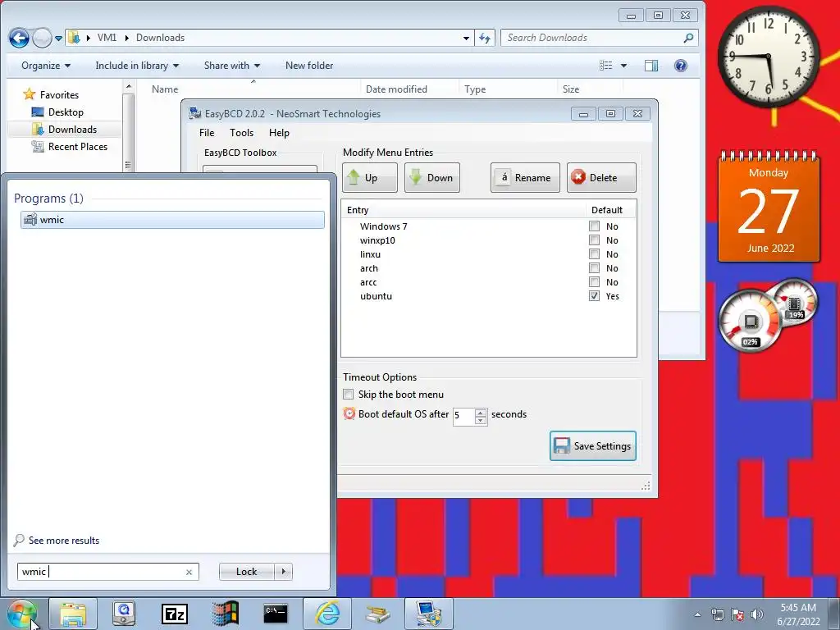The width and height of the screenshot is (840, 630).
Task: Toggle default checkbox for Windows 7
Action: [x=594, y=226]
